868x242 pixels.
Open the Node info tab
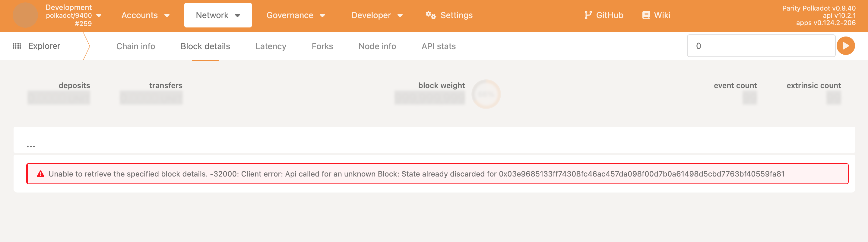(x=377, y=46)
